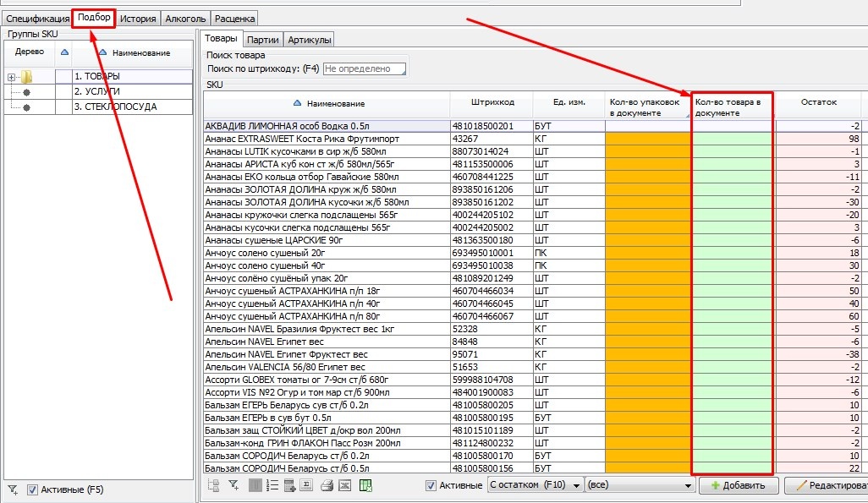Toggle the Активные (F5) checkbox

[x=33, y=489]
